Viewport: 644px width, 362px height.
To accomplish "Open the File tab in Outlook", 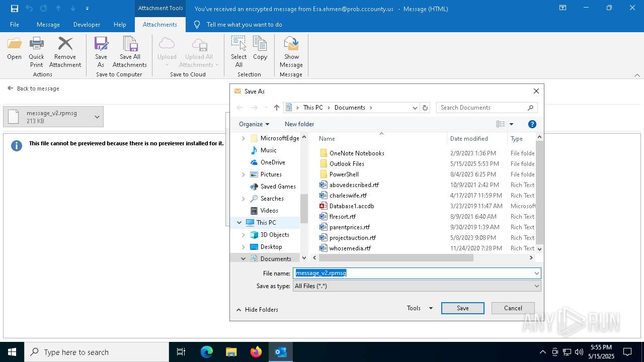I will click(15, 25).
